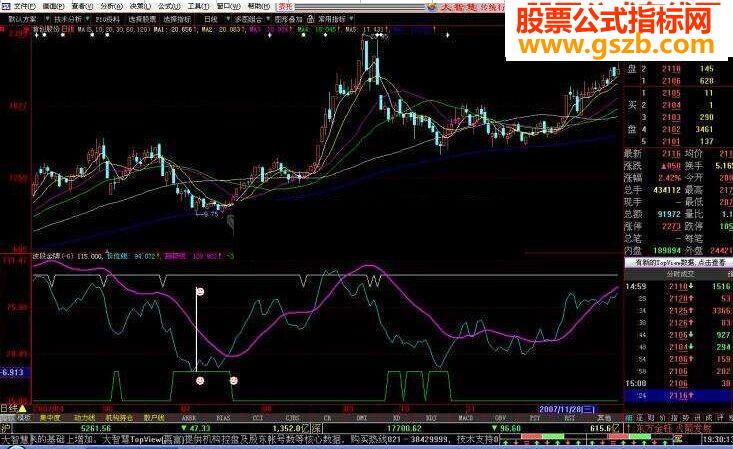
Task: Click the 涨幅 value 2.42%
Action: (x=669, y=178)
